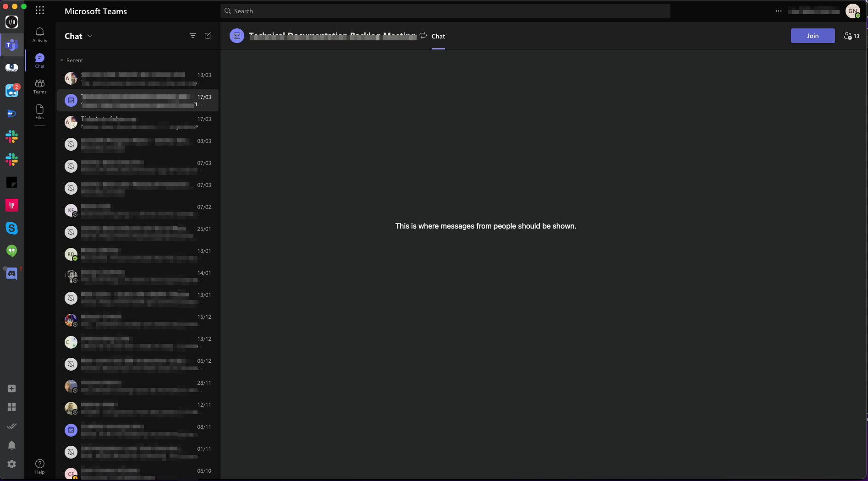The image size is (868, 481).
Task: Open the Files sidebar icon
Action: (40, 112)
